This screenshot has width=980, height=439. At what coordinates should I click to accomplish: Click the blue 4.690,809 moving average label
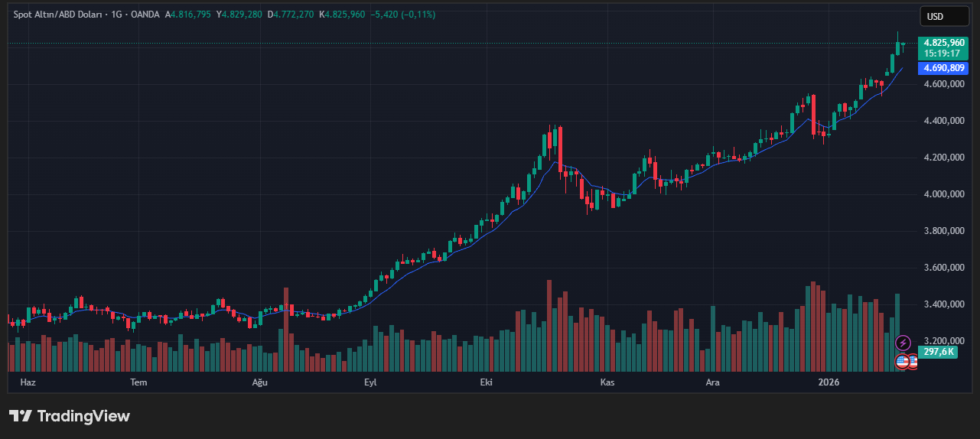point(944,68)
